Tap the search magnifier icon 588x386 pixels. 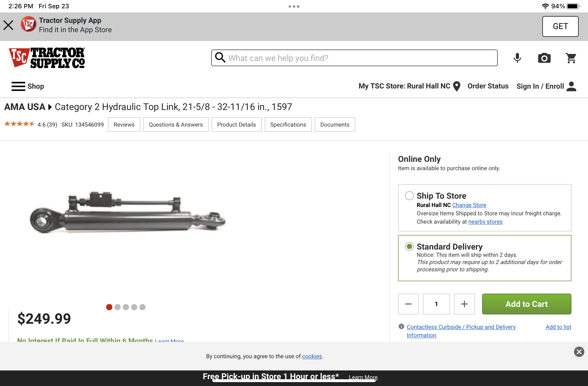point(220,58)
